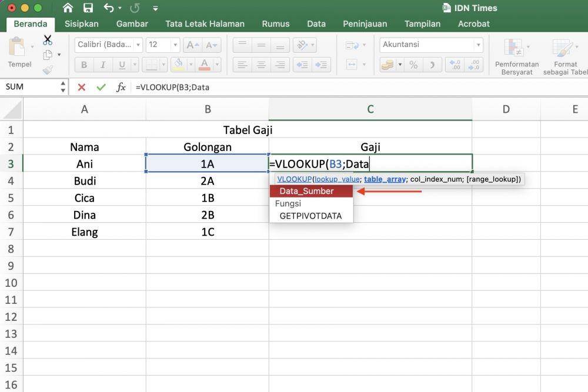The image size is (588, 392).
Task: Decrease decimal places
Action: click(x=473, y=65)
